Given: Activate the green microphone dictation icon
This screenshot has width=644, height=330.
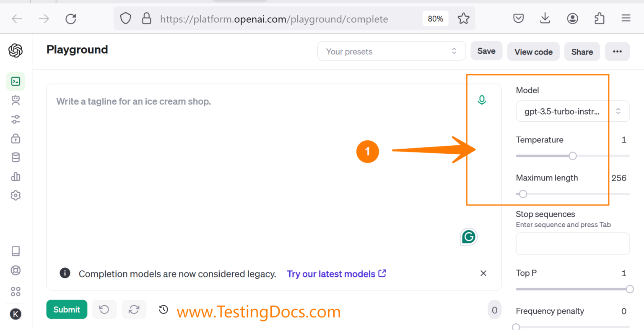Looking at the screenshot, I should pyautogui.click(x=482, y=100).
